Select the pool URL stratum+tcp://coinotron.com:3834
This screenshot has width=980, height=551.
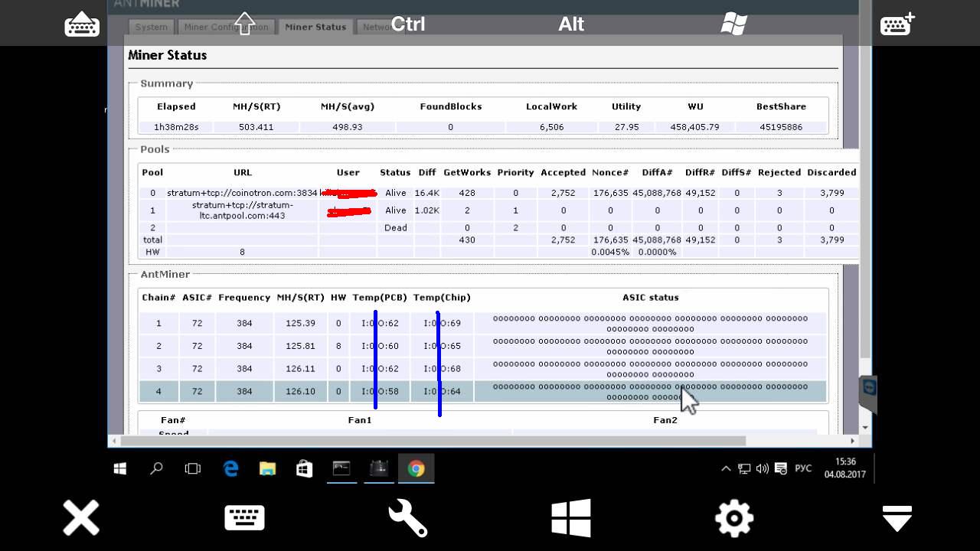click(x=242, y=193)
